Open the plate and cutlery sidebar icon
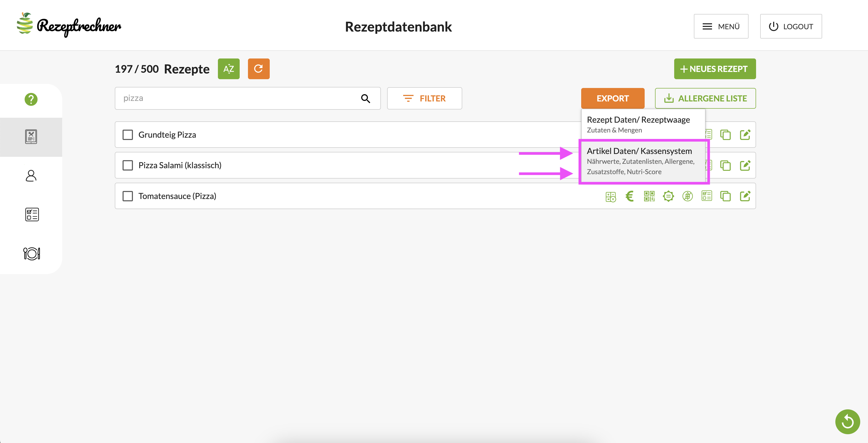The height and width of the screenshot is (443, 868). (32, 254)
